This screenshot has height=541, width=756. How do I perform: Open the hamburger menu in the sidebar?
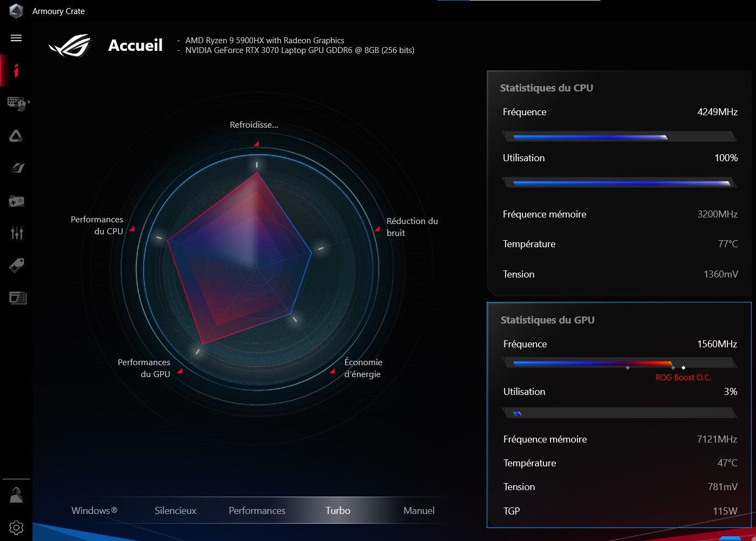pyautogui.click(x=16, y=38)
